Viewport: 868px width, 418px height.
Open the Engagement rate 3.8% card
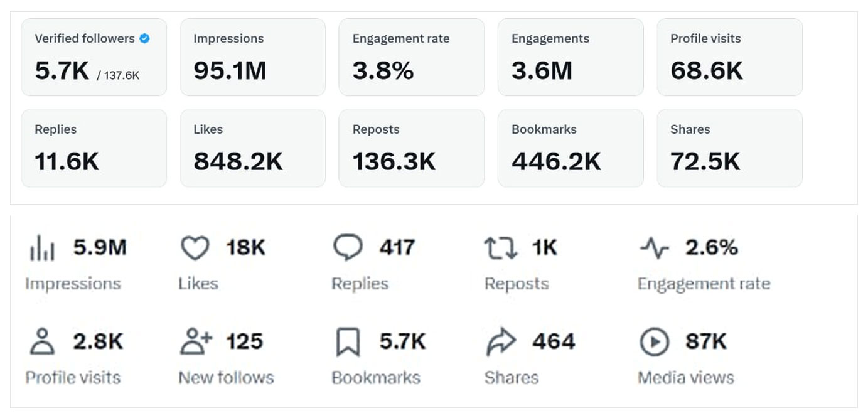click(x=412, y=57)
